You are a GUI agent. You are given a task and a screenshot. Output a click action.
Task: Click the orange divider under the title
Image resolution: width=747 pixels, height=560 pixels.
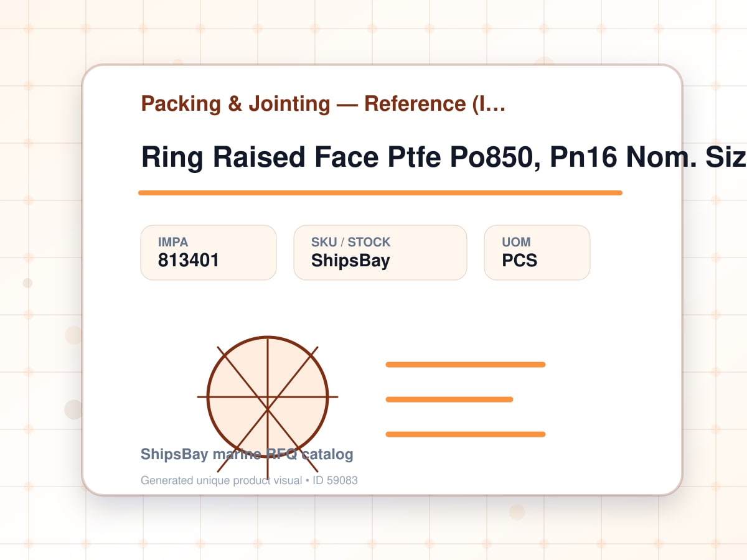(x=380, y=193)
